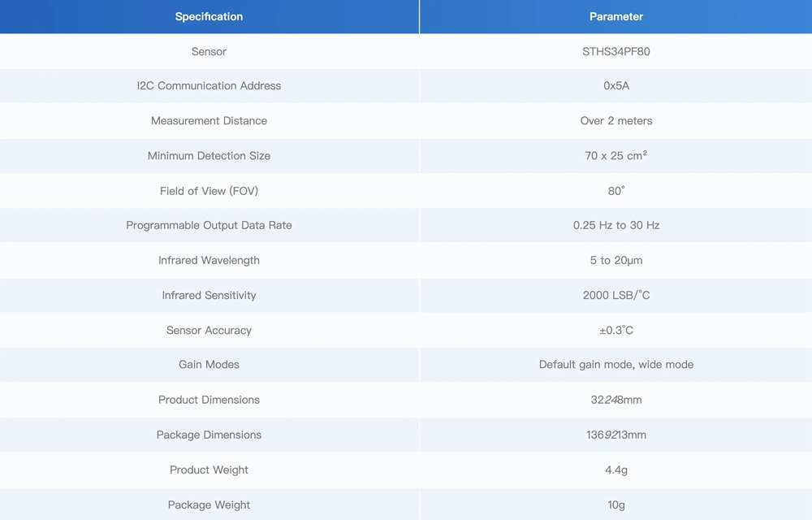
Task: Select the 0.25 Hz to 30 Hz value
Action: (x=615, y=226)
